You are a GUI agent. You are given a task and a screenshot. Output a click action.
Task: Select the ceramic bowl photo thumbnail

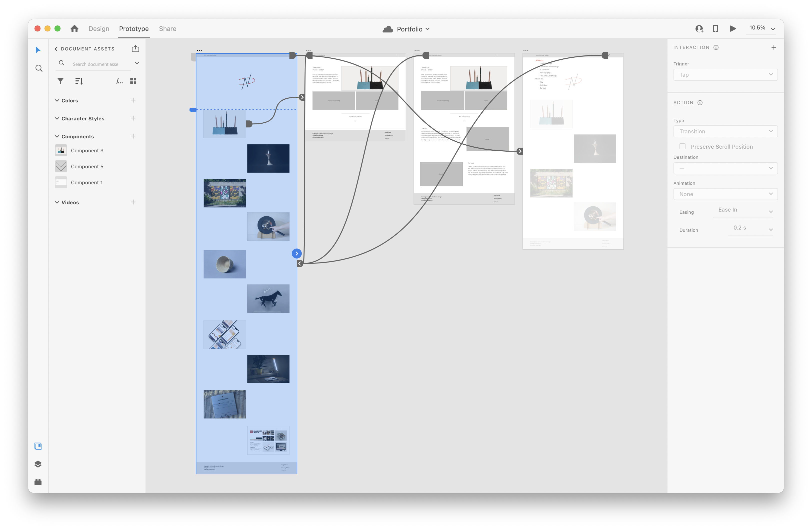tap(224, 264)
